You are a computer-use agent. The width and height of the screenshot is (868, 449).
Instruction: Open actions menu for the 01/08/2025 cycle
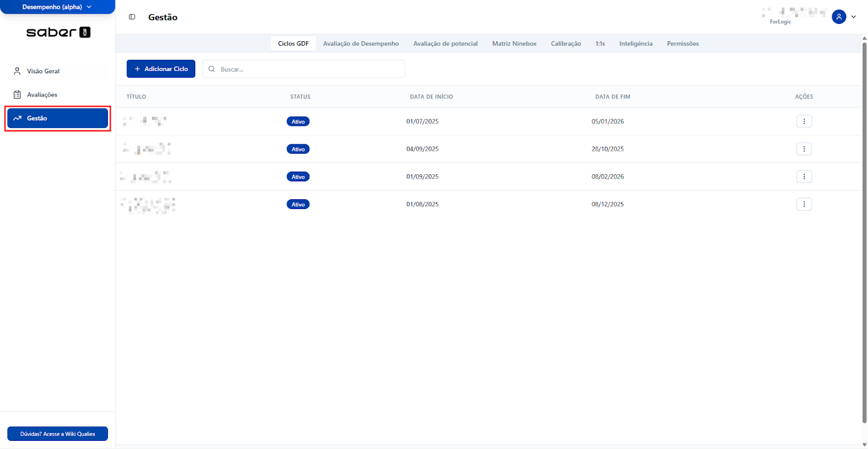click(803, 204)
